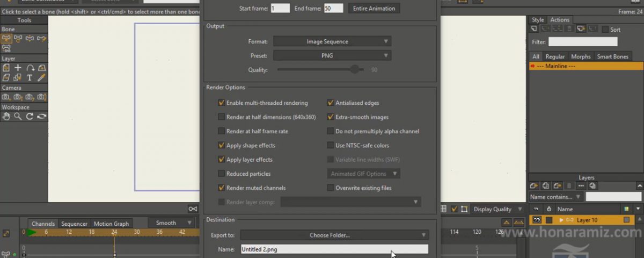Show the Morphs actions tab
Viewport: 644px width, 258px height.
(x=581, y=56)
